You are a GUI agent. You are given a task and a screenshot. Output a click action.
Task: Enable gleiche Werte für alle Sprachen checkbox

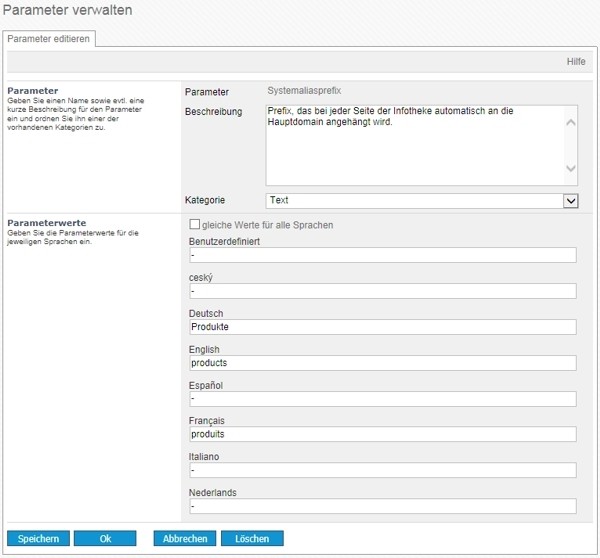coord(195,225)
